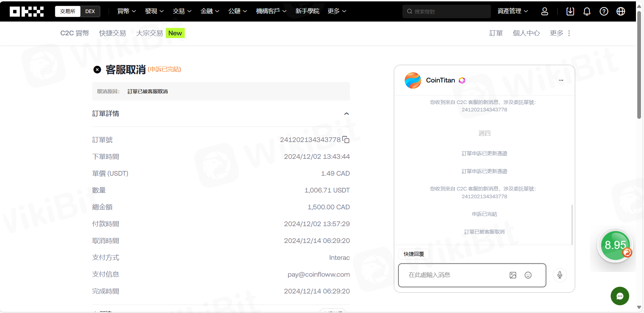
Task: Expand the 買幣 dropdown menu
Action: tap(127, 11)
